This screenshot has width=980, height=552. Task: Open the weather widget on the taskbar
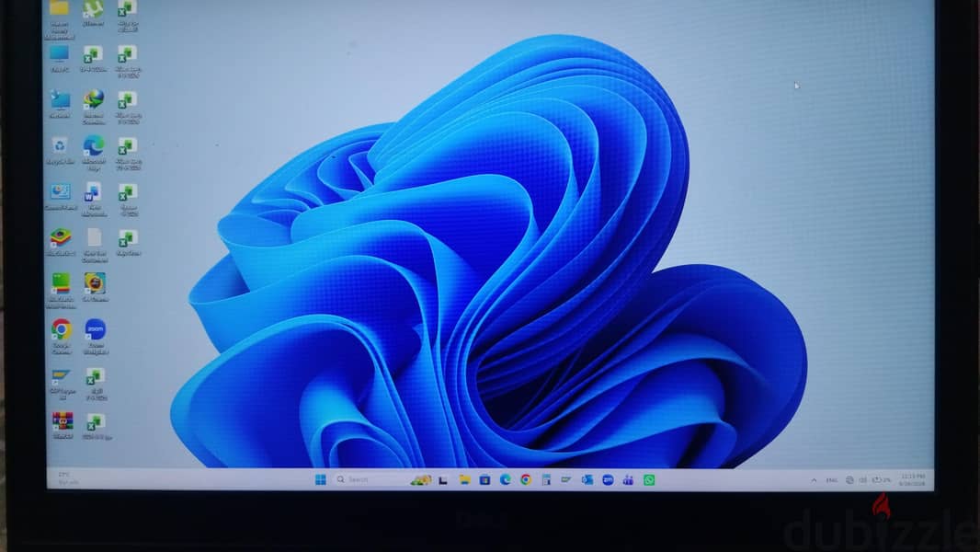(x=65, y=478)
